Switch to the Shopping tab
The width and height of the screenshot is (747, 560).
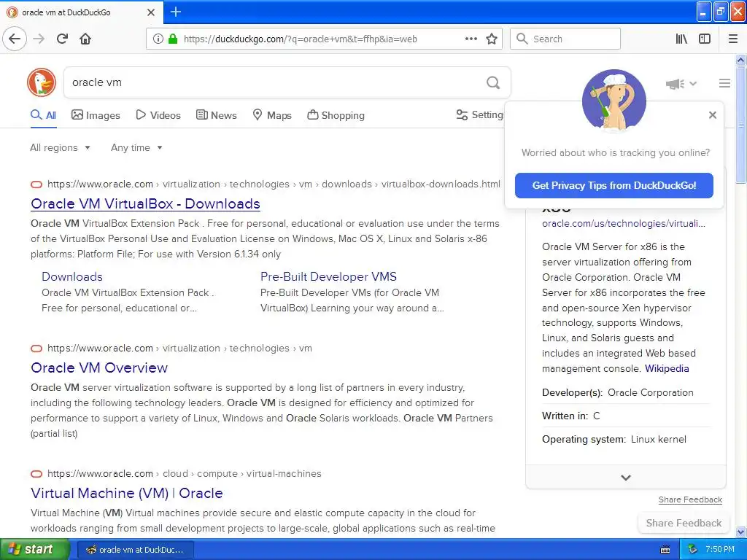click(336, 115)
